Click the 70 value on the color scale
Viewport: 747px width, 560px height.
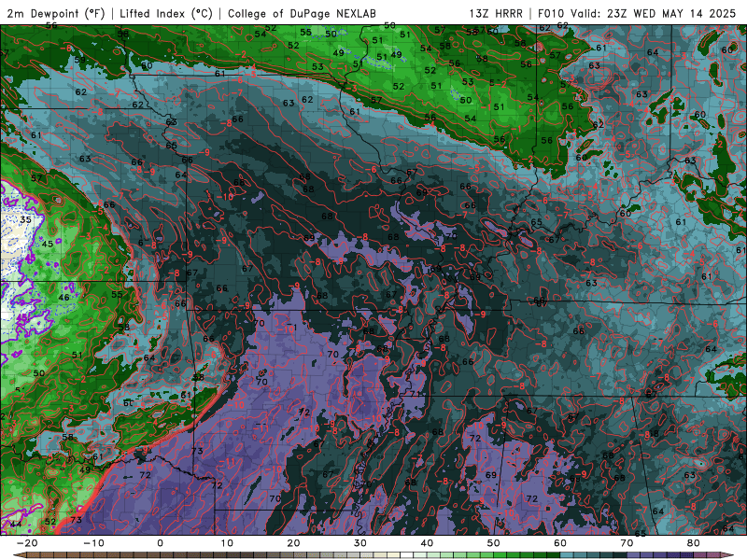click(x=627, y=543)
